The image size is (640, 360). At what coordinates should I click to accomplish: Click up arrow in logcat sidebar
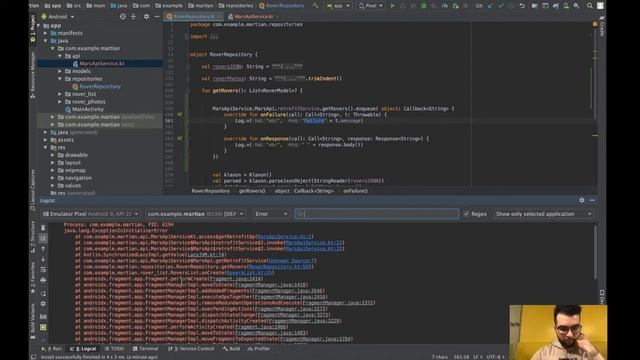pos(43,249)
